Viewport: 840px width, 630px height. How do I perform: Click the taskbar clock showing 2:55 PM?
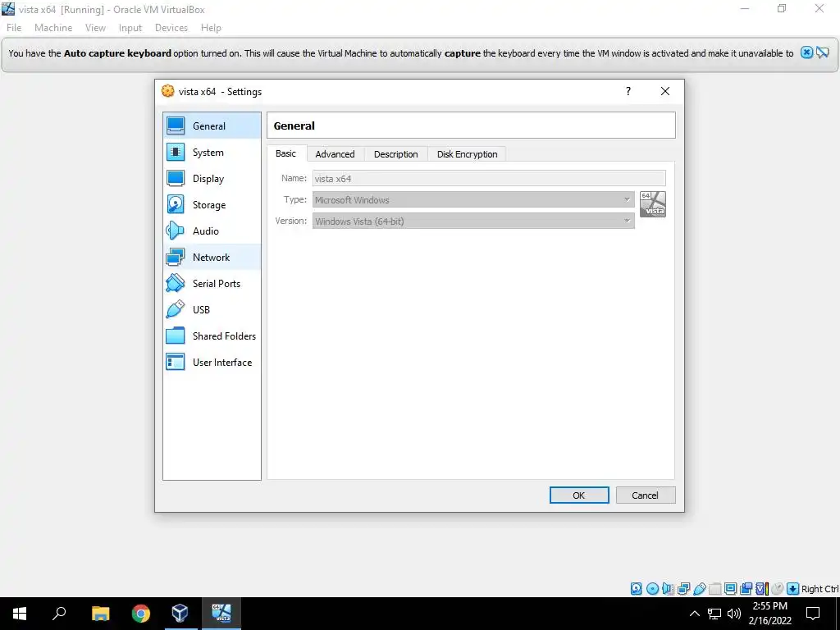(x=769, y=614)
